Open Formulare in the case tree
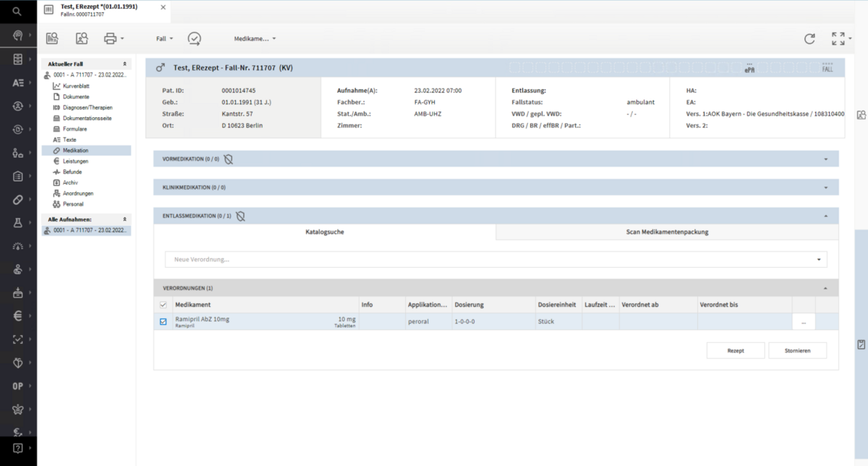 coord(75,129)
